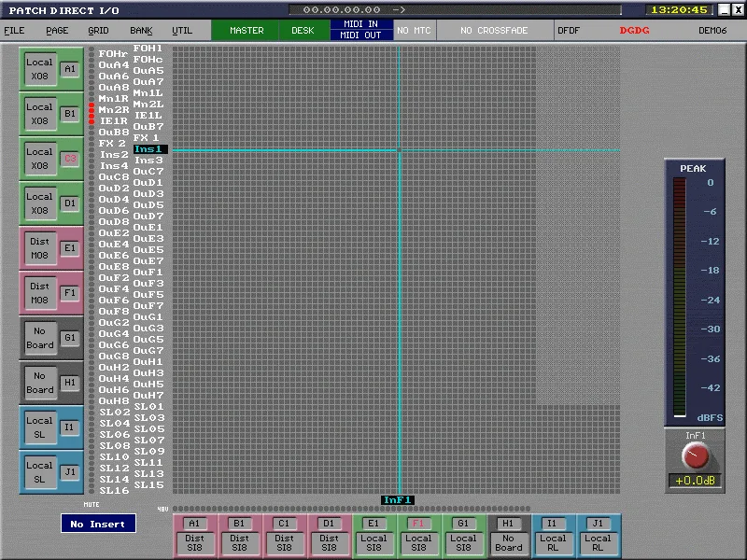The image size is (747, 560).
Task: Select output bank C3 Local XO8
Action: (x=51, y=159)
